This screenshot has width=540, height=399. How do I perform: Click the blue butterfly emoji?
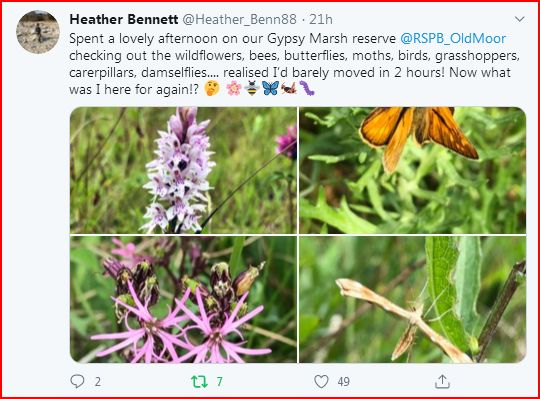(x=270, y=88)
